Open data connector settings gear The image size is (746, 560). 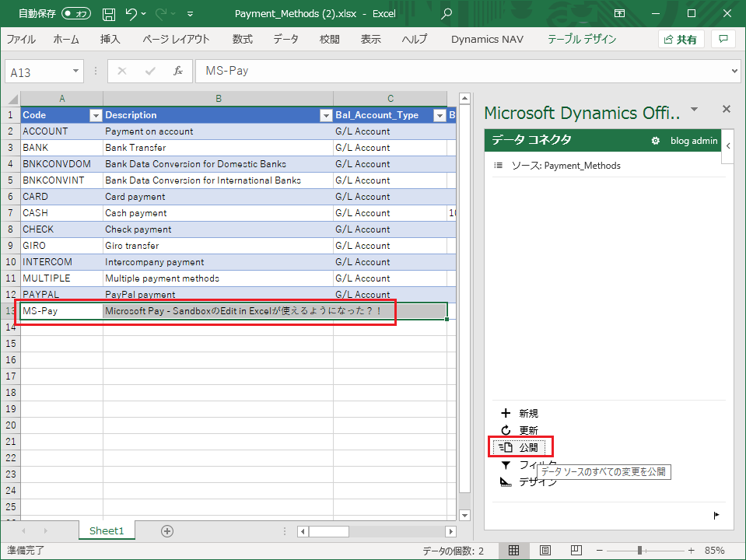click(655, 141)
